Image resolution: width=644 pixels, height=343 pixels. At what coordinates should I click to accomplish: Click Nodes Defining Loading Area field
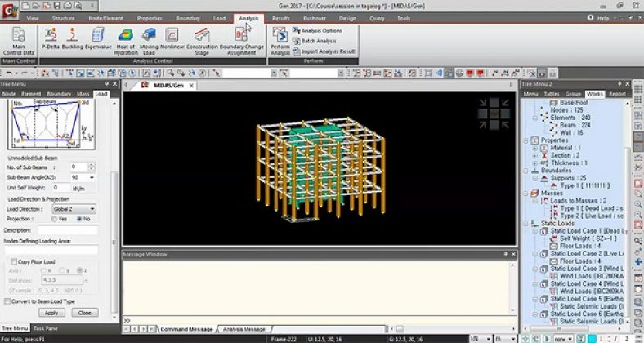(x=51, y=249)
